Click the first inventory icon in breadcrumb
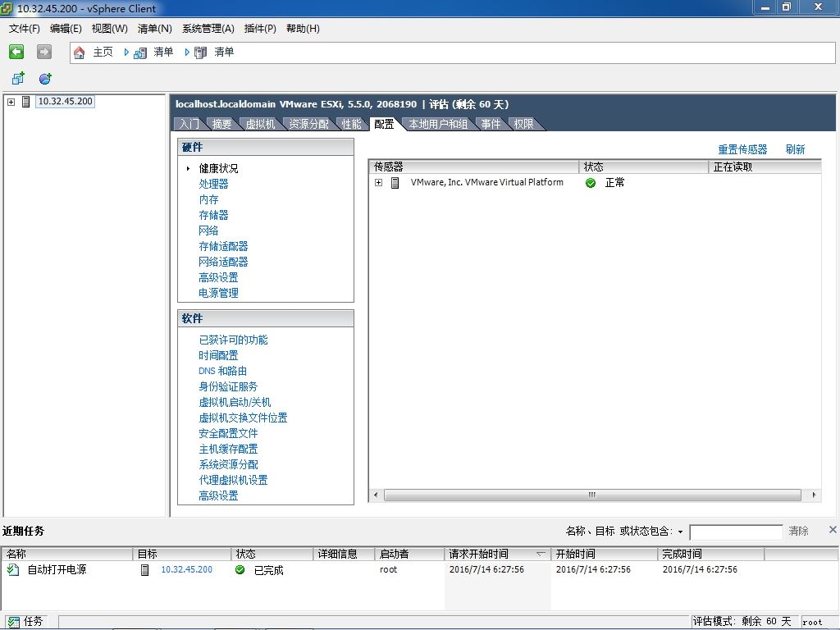 140,52
